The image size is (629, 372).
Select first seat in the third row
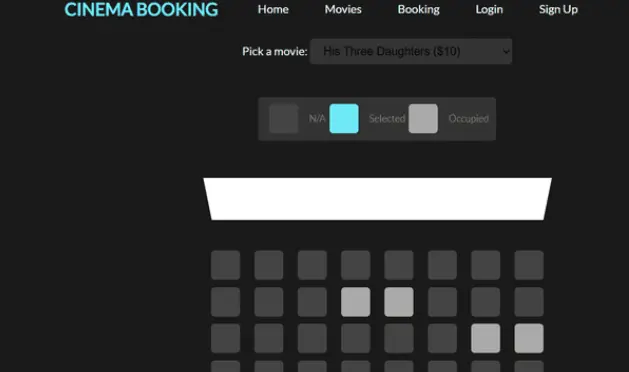[x=225, y=338]
